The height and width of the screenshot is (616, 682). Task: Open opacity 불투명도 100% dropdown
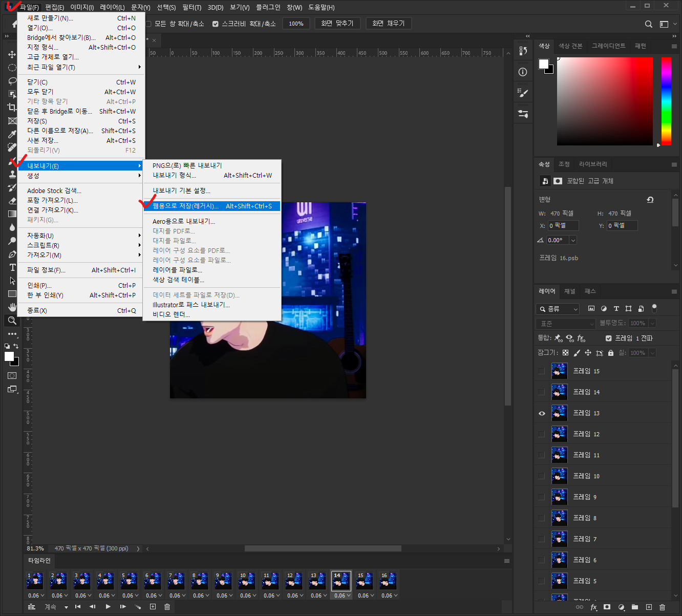652,324
